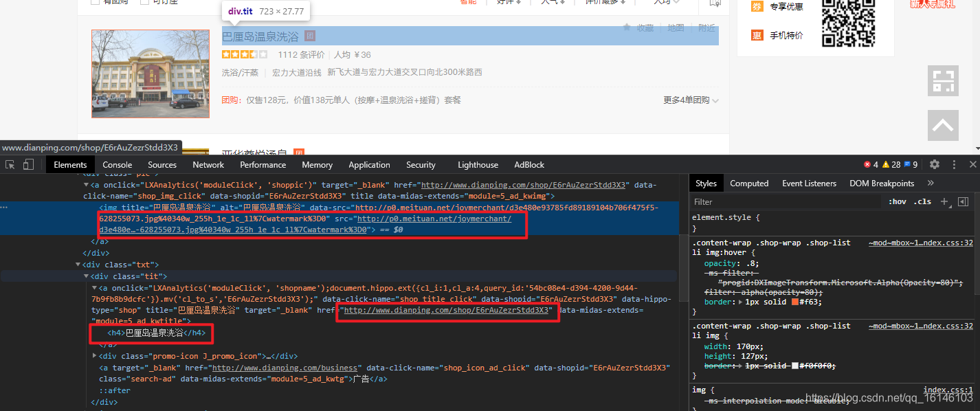Show more Styles pane tabs chevron
980x411 pixels.
(x=931, y=184)
